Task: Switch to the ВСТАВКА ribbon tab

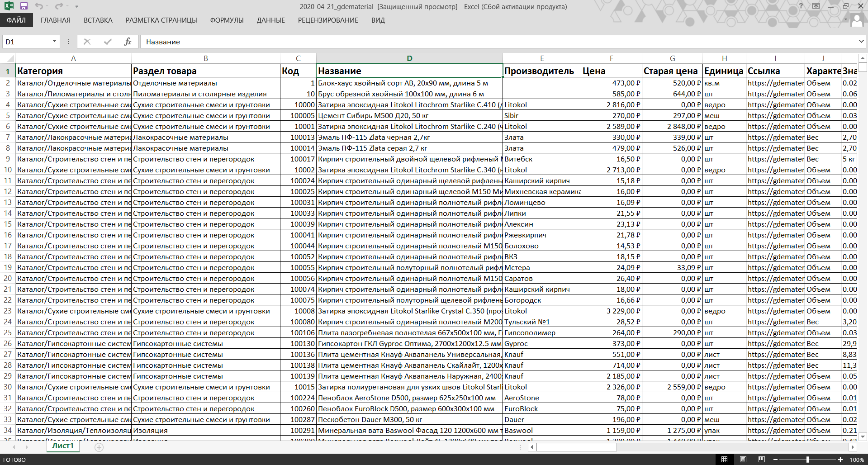Action: pos(98,20)
